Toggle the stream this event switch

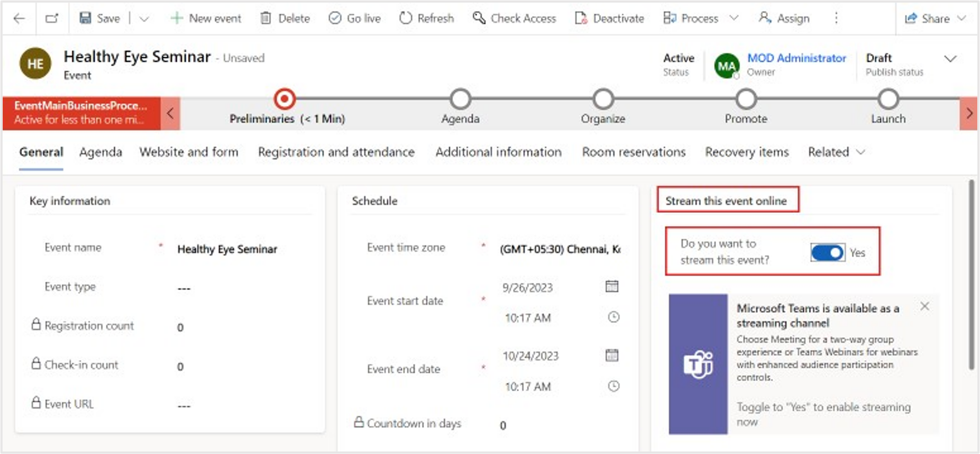827,252
